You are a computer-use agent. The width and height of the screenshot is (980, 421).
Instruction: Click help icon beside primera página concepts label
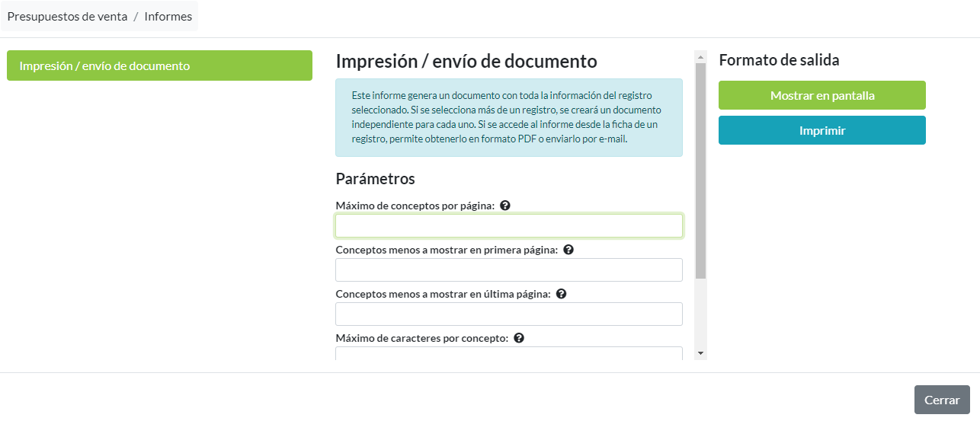(x=568, y=250)
